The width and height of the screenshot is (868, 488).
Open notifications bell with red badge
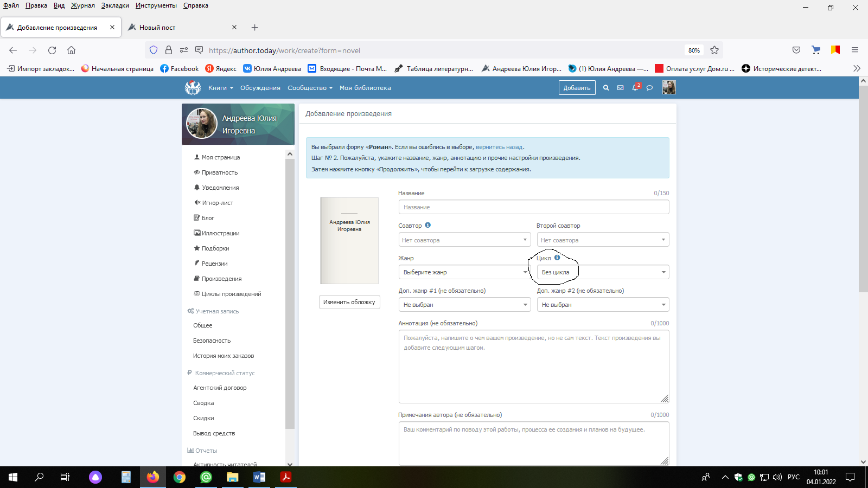(x=635, y=87)
